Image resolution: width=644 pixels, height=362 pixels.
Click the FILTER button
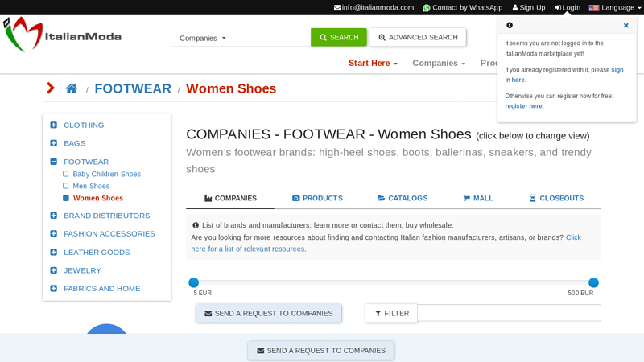[391, 313]
